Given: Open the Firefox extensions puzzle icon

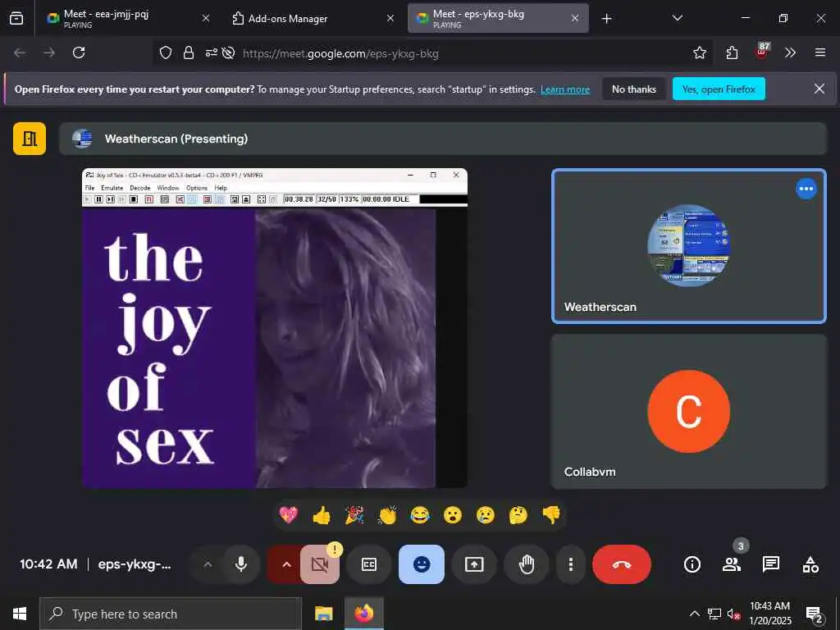Looking at the screenshot, I should click(x=732, y=52).
